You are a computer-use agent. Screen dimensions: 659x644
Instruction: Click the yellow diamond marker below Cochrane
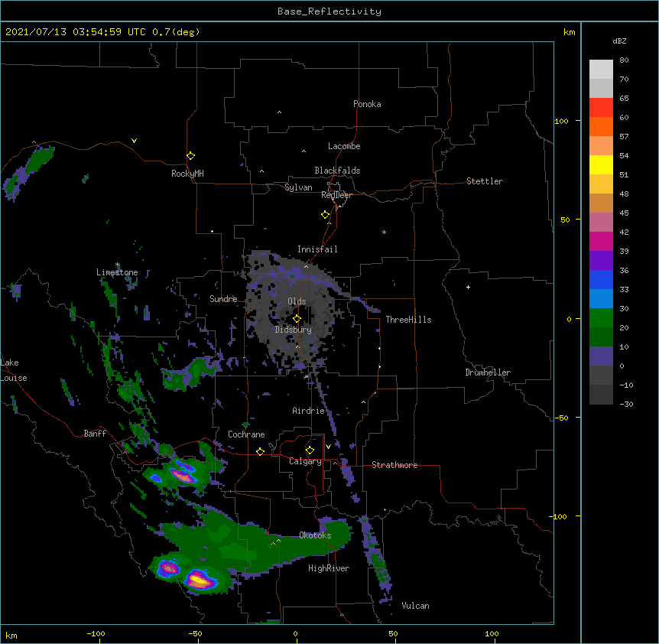tap(260, 451)
